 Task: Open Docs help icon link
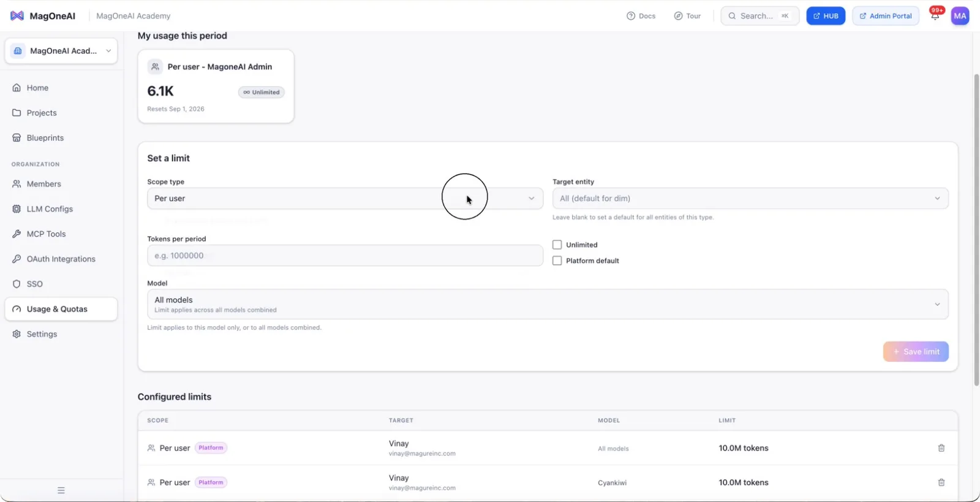pyautogui.click(x=641, y=16)
